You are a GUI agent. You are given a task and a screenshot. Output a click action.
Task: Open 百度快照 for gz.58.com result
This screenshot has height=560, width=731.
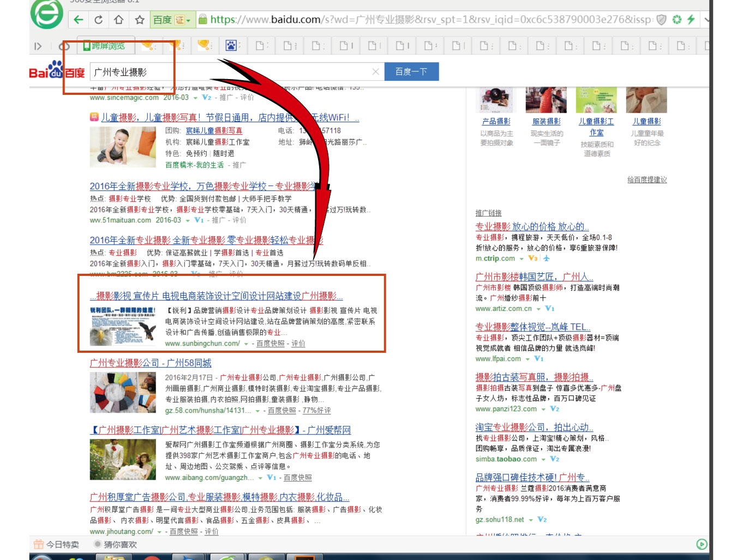point(282,411)
